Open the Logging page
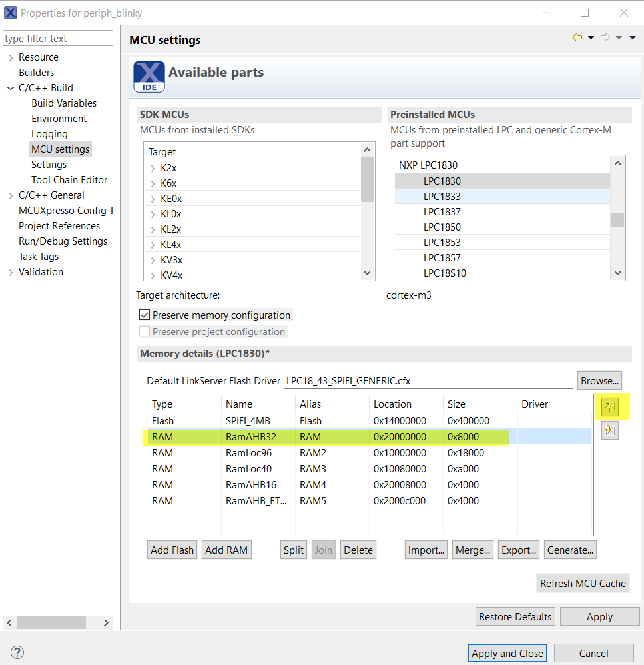Image resolution: width=644 pixels, height=665 pixels. 49,134
